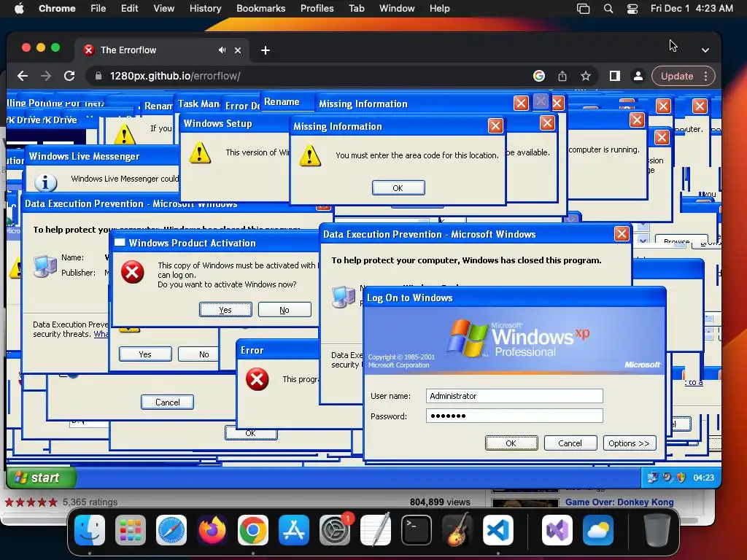The height and width of the screenshot is (560, 747).
Task: Click the Google icon in the address bar
Action: (x=539, y=76)
